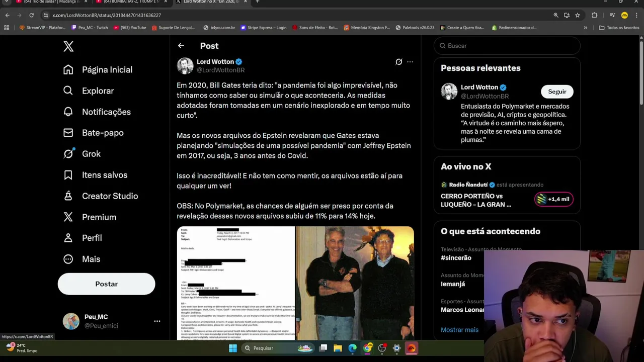Screen dimensions: 644x362
Task: Open the Creator Studio icon
Action: (68, 196)
